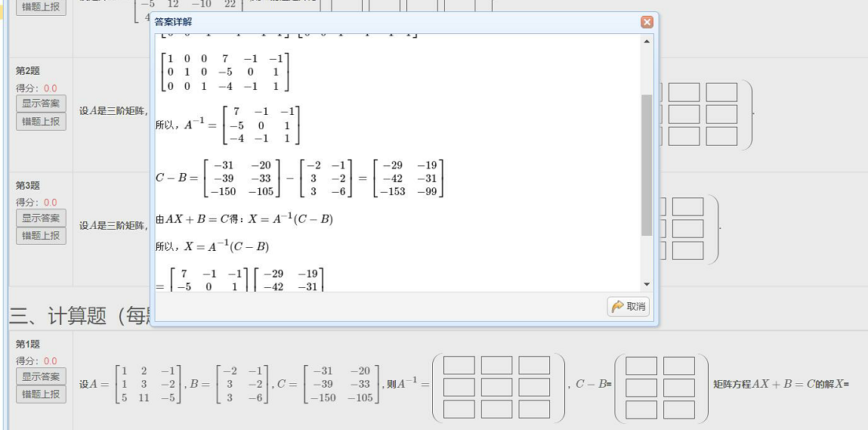Screen dimensions: 868x430
Task: Click the second-row second box of the C−B matrix
Action: pyautogui.click(x=678, y=388)
